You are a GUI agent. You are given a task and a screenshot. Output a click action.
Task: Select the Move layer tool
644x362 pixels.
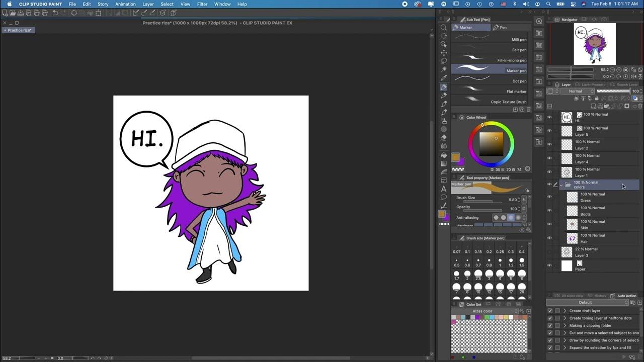pyautogui.click(x=443, y=53)
